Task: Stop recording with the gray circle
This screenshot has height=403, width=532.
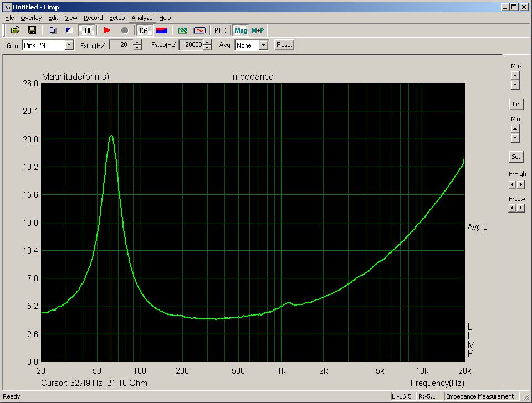Action: point(125,30)
